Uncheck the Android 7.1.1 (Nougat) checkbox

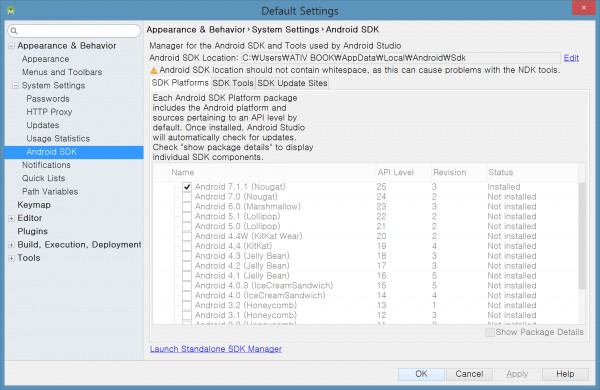(187, 187)
